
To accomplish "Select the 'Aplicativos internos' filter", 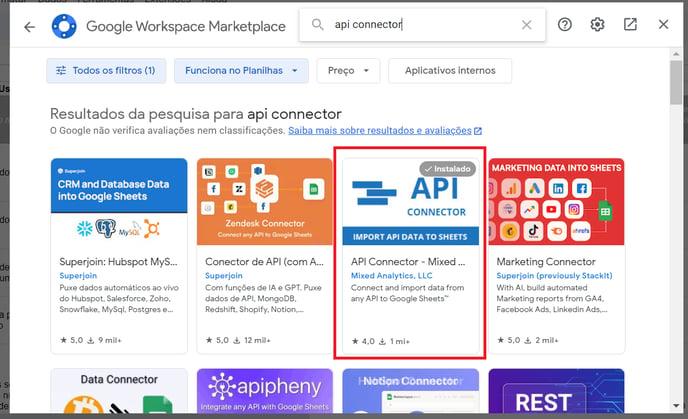I will (x=450, y=70).
